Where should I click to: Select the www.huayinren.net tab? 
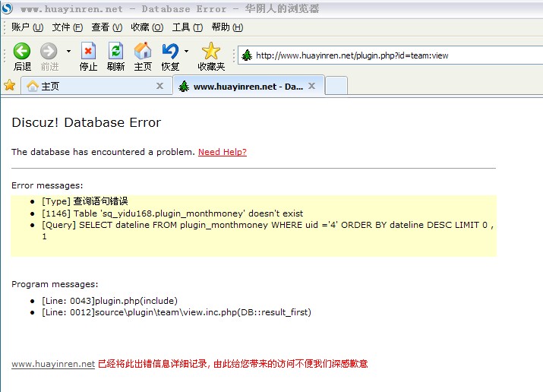(x=248, y=86)
